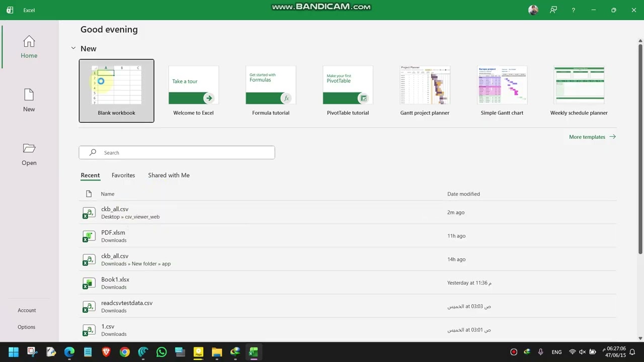Open ckb_all.csv from csv_viewer_web folder
Screen dimensions: 644x362
348,212
